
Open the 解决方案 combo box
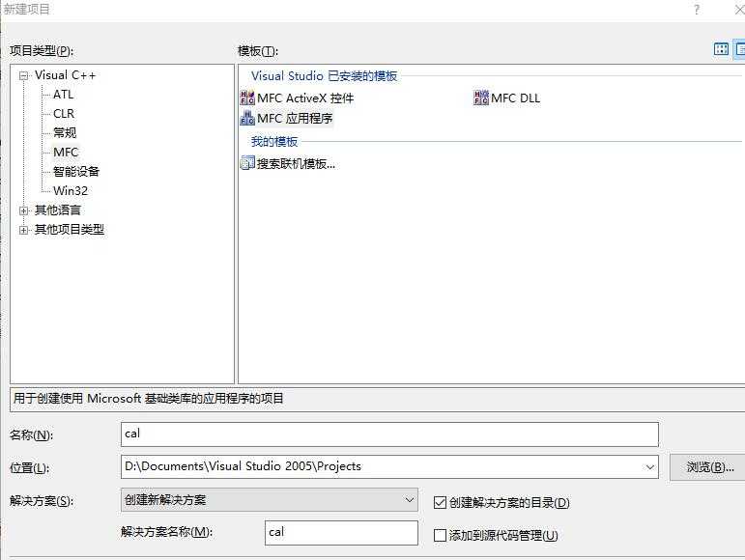point(270,500)
